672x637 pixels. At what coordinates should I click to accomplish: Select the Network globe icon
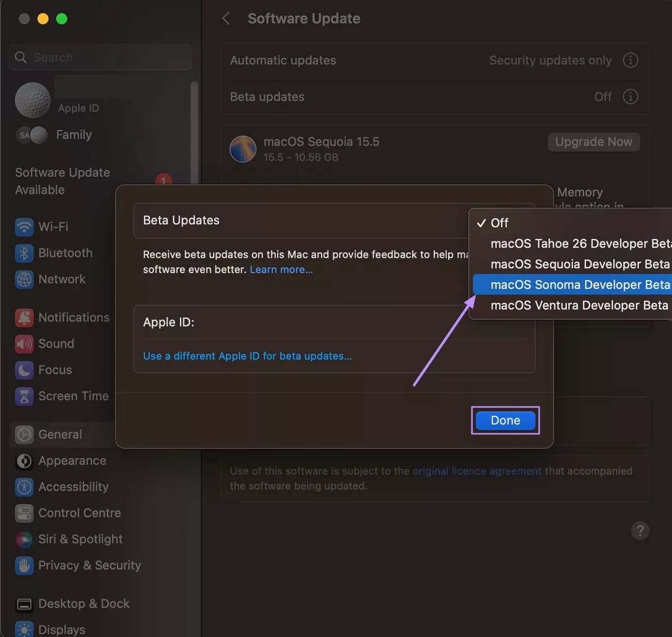24,279
